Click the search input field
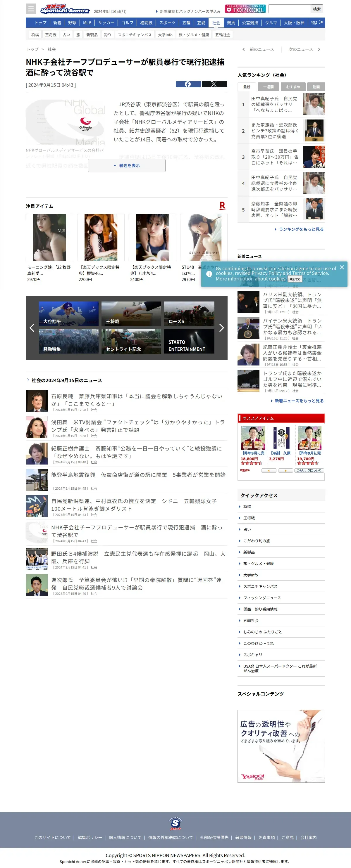This screenshot has height=868, width=351. pyautogui.click(x=289, y=9)
